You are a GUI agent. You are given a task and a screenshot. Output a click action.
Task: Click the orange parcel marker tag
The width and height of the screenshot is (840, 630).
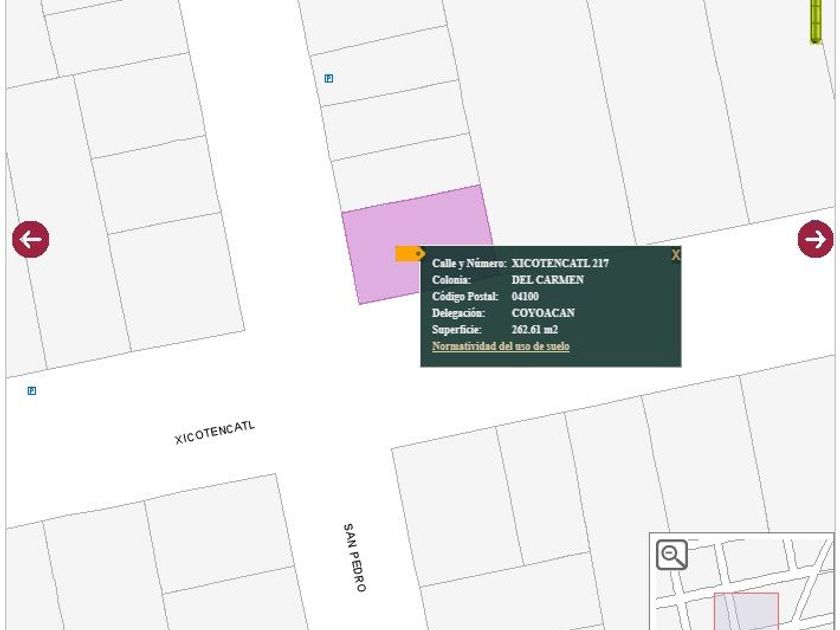[410, 254]
